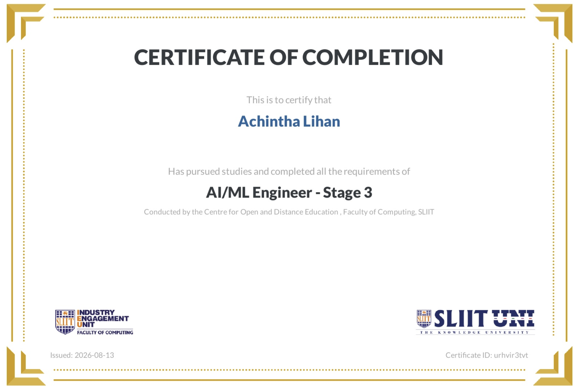The width and height of the screenshot is (581, 392).
Task: Click the Certificate ID: urhvir3tvt text
Action: pyautogui.click(x=487, y=355)
